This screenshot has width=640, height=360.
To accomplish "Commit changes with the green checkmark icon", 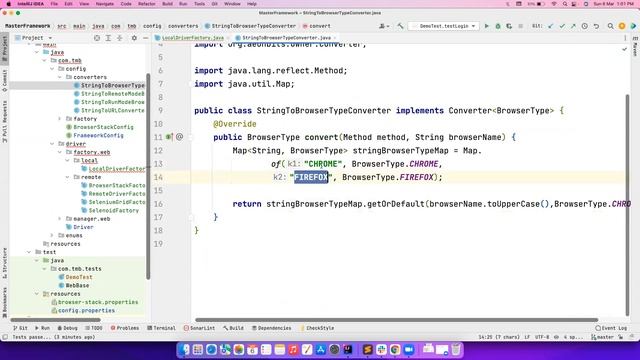I will tap(562, 26).
